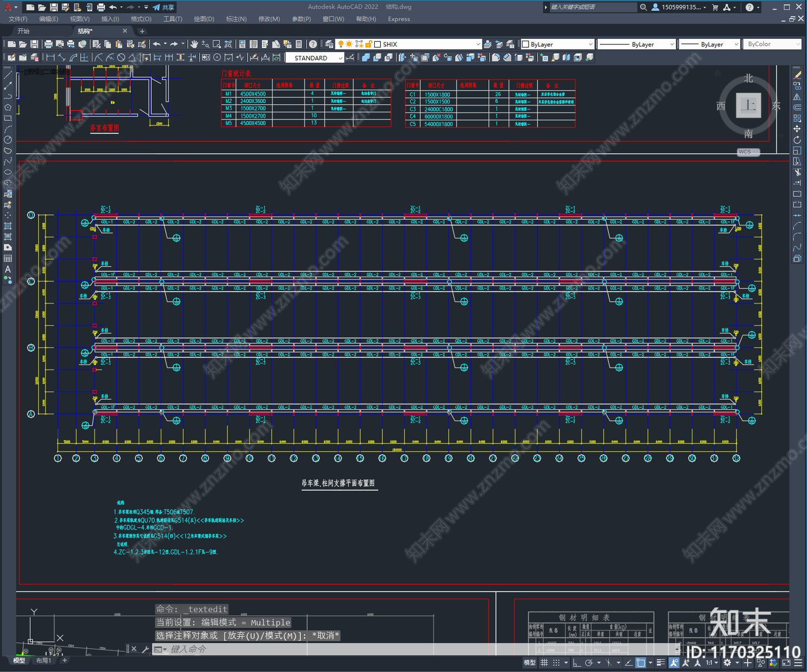The image size is (807, 672).
Task: Toggle ortho mode in status bar
Action: pyautogui.click(x=577, y=662)
